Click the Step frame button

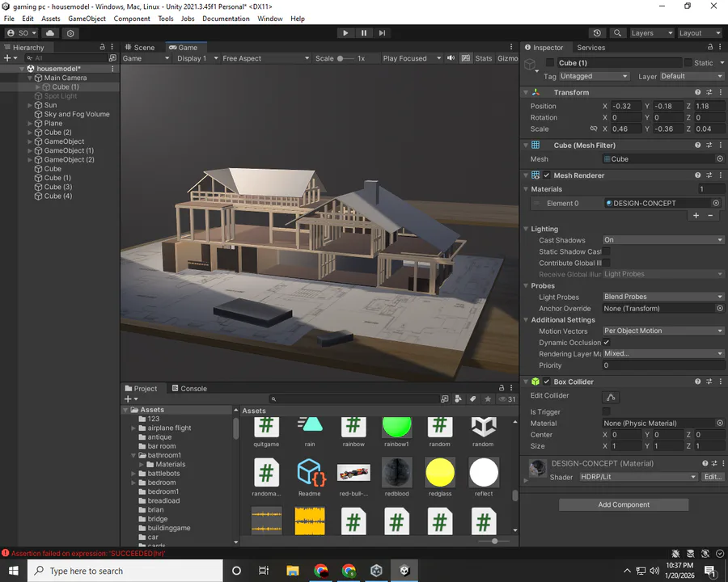[382, 33]
